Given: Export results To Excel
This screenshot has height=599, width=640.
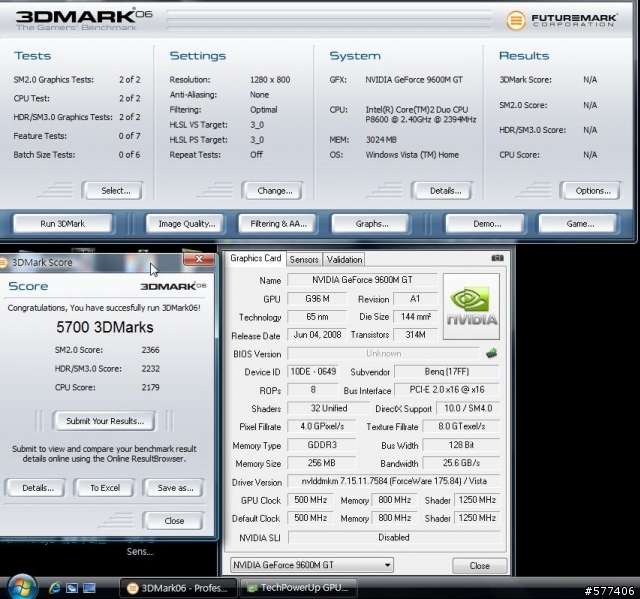Looking at the screenshot, I should point(104,488).
